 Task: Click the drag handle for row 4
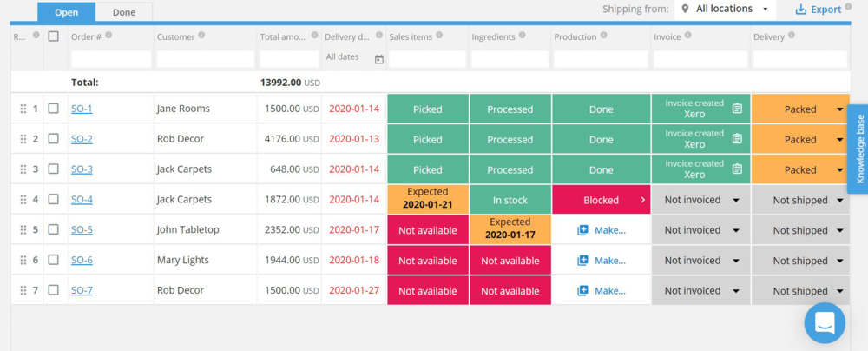23,200
